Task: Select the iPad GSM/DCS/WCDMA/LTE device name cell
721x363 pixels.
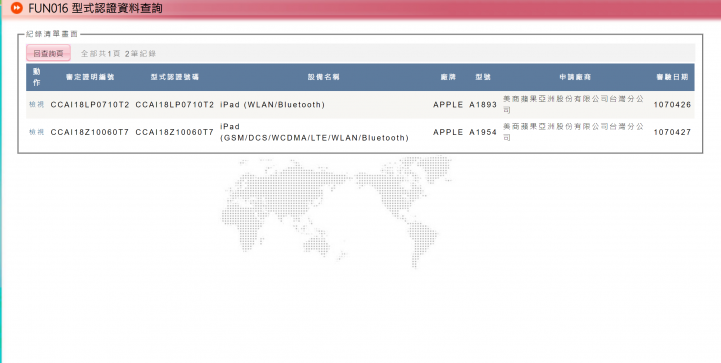Action: pos(314,132)
